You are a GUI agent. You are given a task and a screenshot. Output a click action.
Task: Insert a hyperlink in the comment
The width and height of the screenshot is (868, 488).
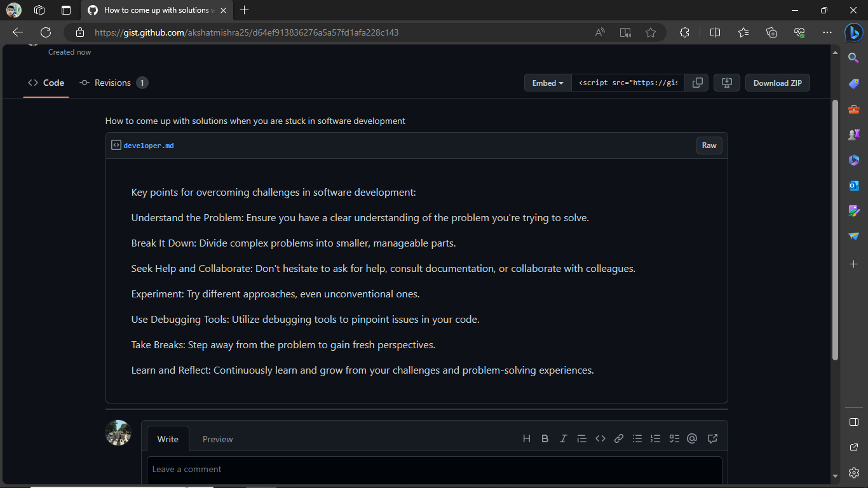tap(618, 438)
